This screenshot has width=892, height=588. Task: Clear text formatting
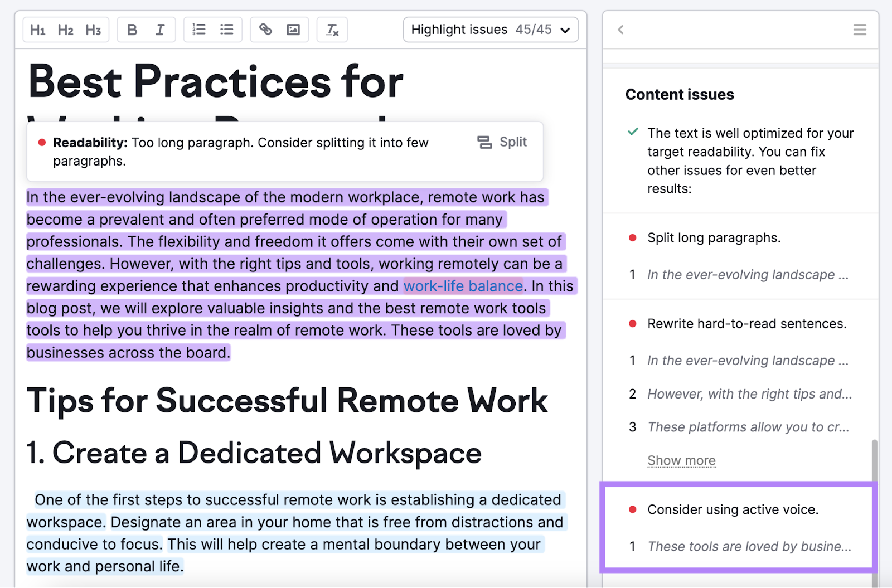click(332, 30)
